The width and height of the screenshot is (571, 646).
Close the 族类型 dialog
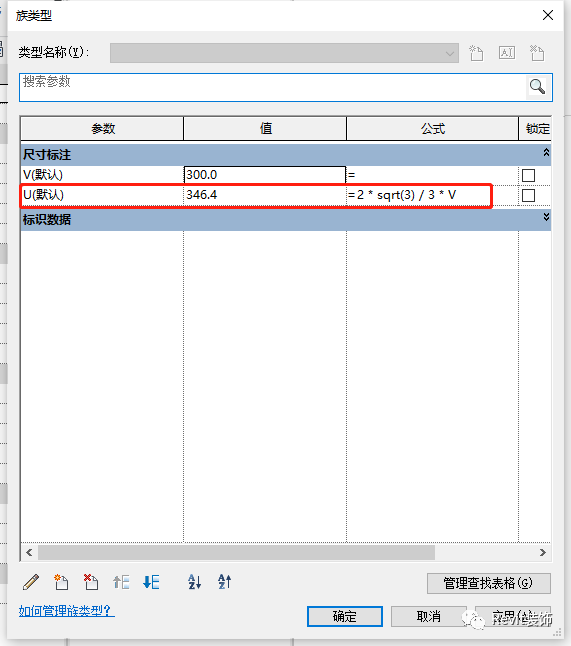click(x=548, y=15)
